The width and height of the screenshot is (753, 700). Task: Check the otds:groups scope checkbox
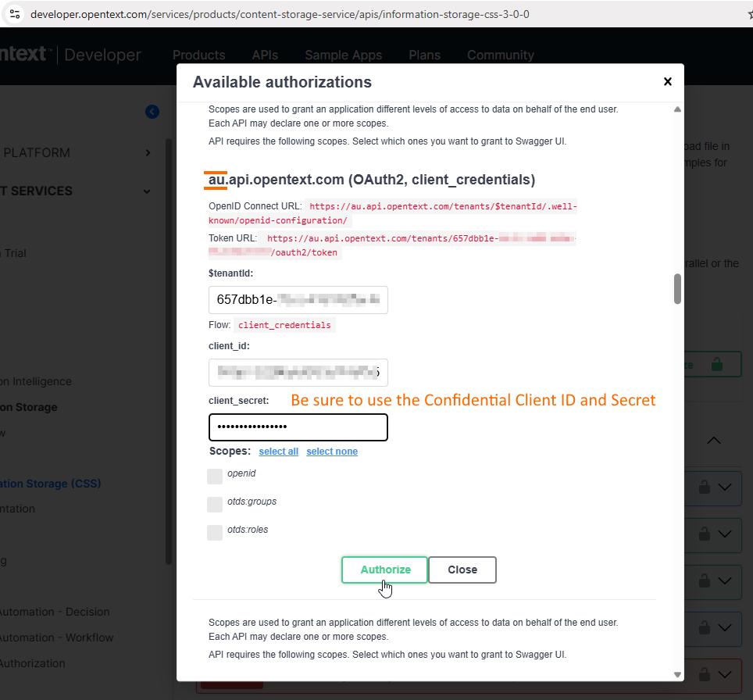click(x=215, y=505)
